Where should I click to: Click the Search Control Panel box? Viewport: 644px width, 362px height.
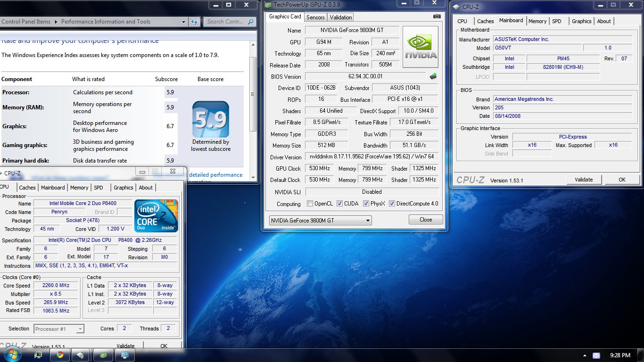click(x=230, y=22)
